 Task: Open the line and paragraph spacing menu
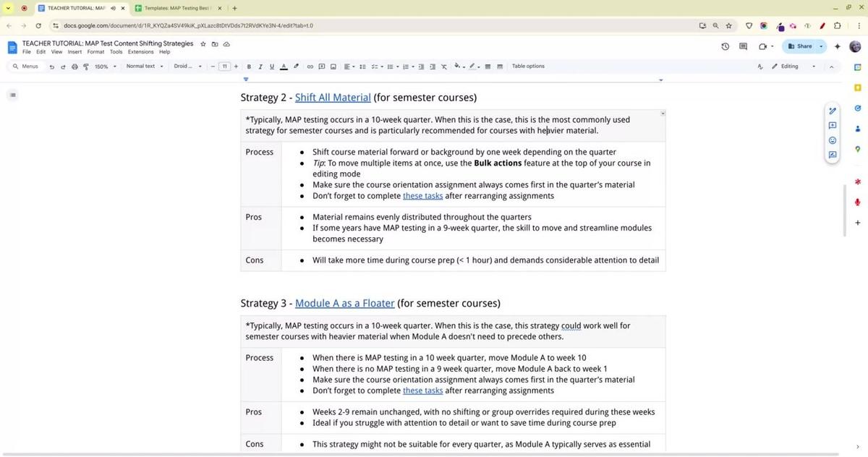363,67
